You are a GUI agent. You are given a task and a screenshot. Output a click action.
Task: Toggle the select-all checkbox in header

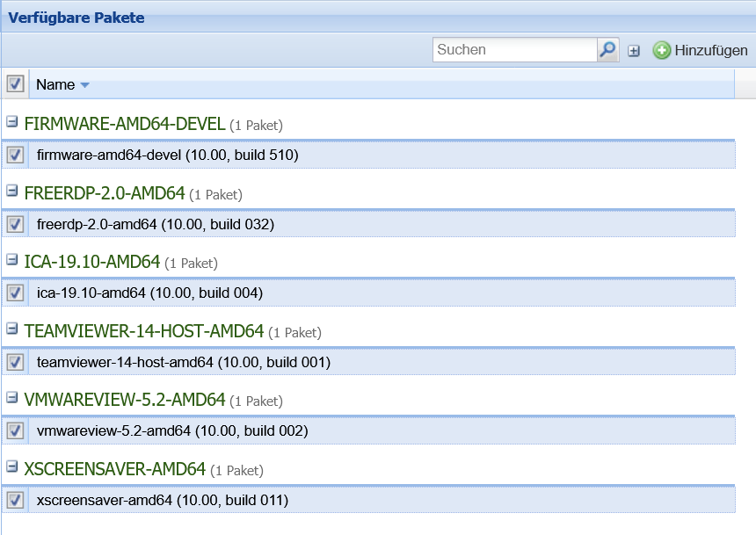pyautogui.click(x=15, y=84)
